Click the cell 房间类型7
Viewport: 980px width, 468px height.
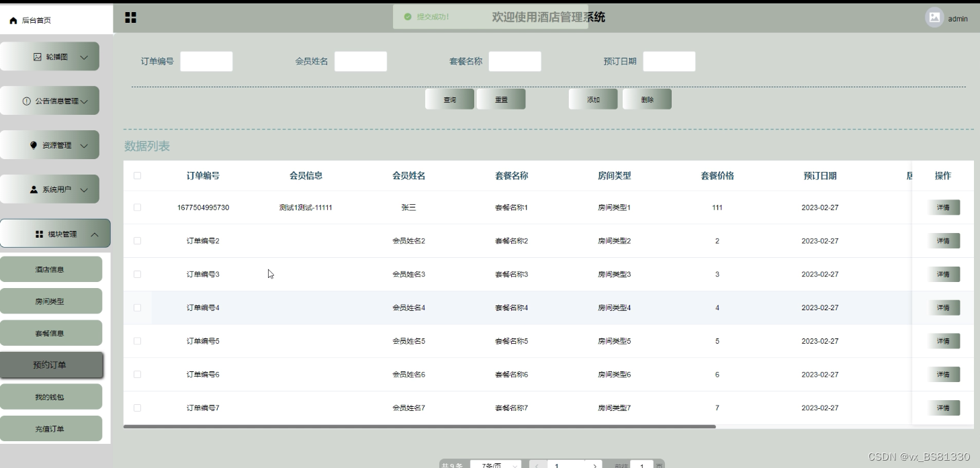coord(614,408)
